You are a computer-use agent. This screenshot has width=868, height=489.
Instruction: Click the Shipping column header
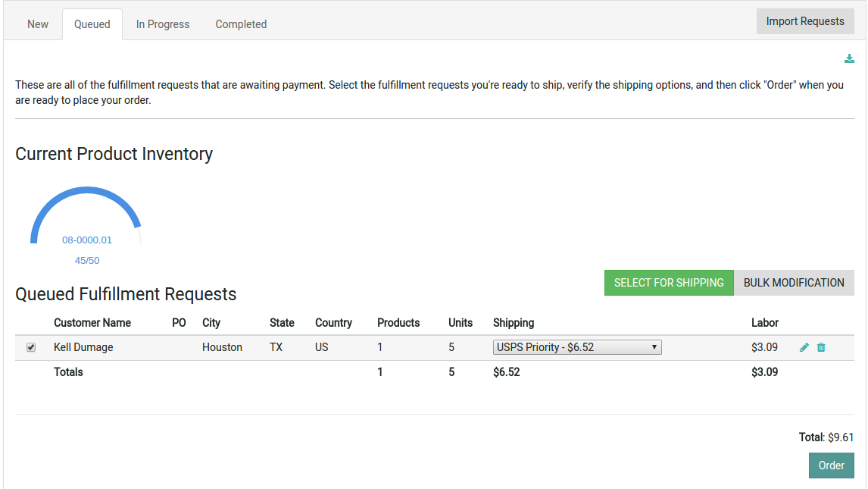514,322
